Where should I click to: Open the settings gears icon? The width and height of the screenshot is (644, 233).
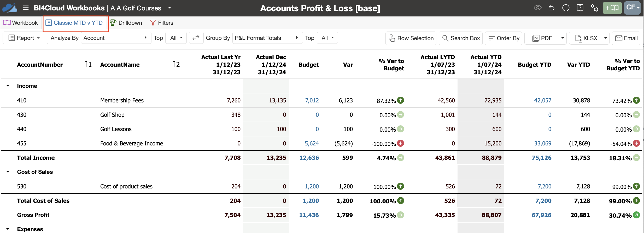point(594,8)
